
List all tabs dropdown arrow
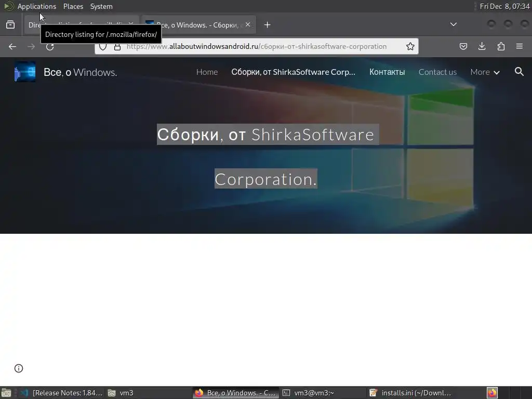coord(453,24)
